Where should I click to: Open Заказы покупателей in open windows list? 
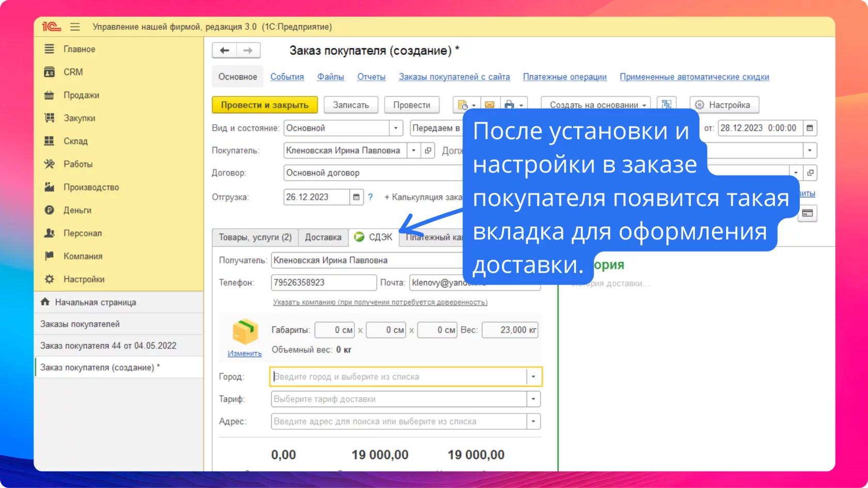(x=80, y=324)
